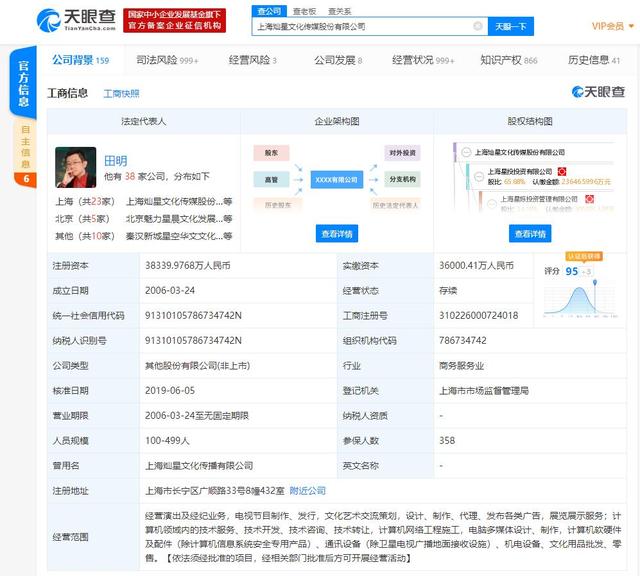Click industry value 商务服务业
Screen dimensions: 640x576
point(461,366)
